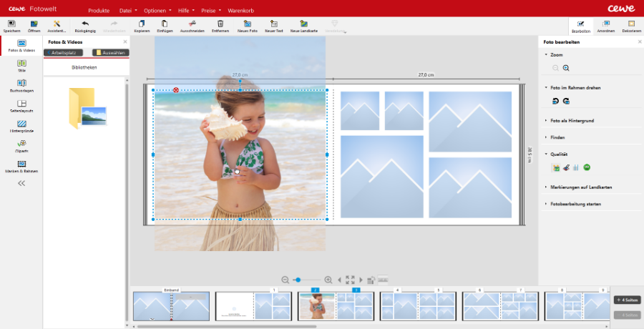
Task: Toggle the first Qualität auto-enhance icon
Action: (x=555, y=167)
